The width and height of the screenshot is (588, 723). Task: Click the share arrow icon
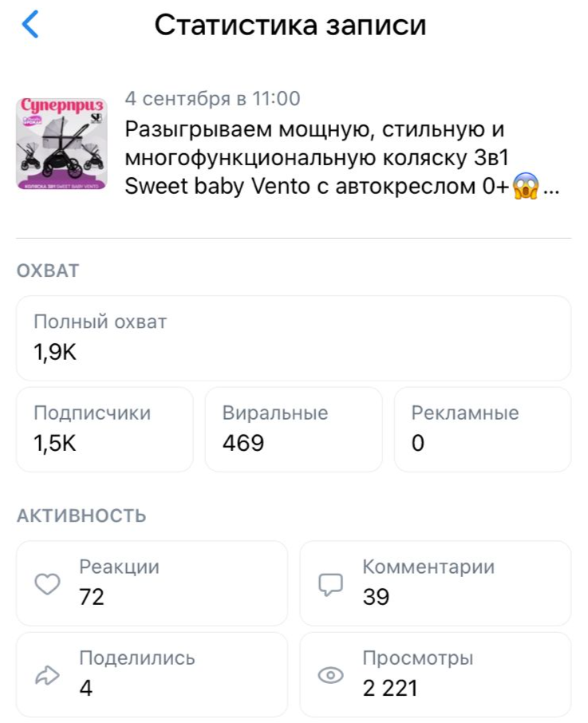(x=47, y=675)
